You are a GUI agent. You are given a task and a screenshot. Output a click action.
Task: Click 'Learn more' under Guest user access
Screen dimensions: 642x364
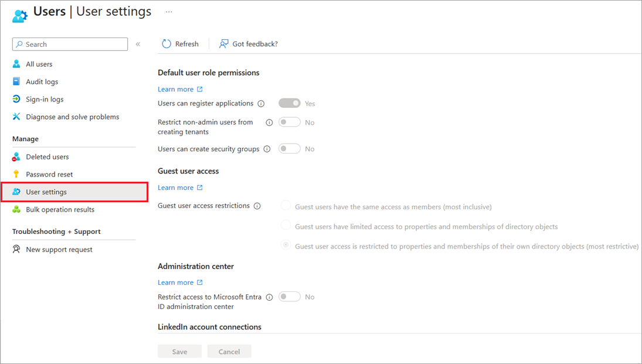click(x=176, y=187)
